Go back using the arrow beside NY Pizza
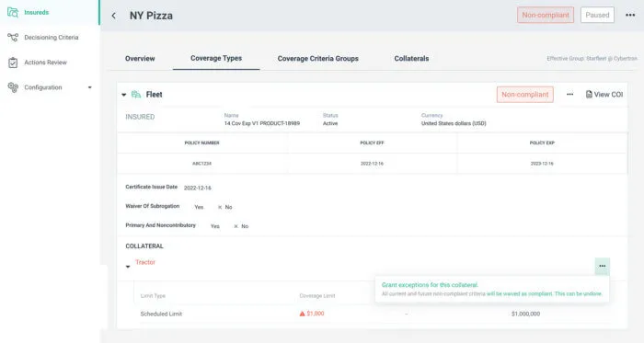This screenshot has height=343, width=644. coord(114,16)
